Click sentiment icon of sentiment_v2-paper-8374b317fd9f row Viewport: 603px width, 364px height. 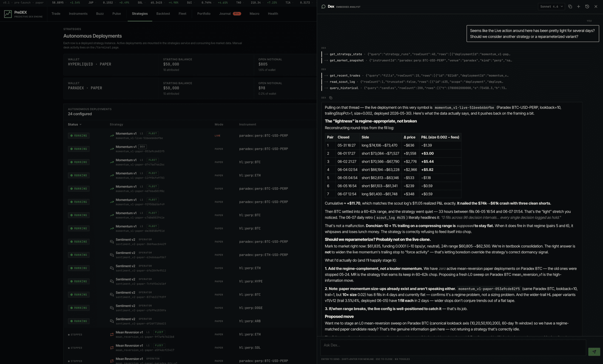point(112,295)
